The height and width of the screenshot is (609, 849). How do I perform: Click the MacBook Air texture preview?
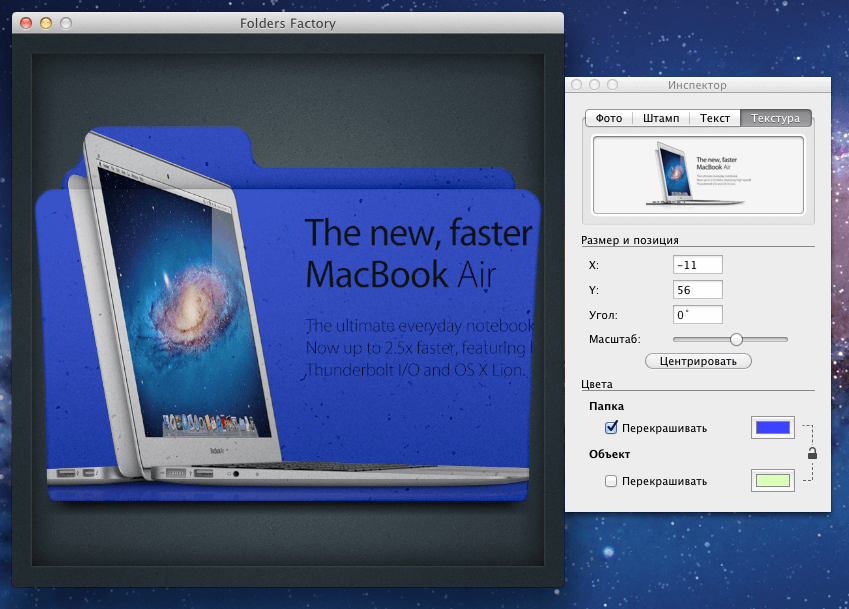click(x=698, y=174)
